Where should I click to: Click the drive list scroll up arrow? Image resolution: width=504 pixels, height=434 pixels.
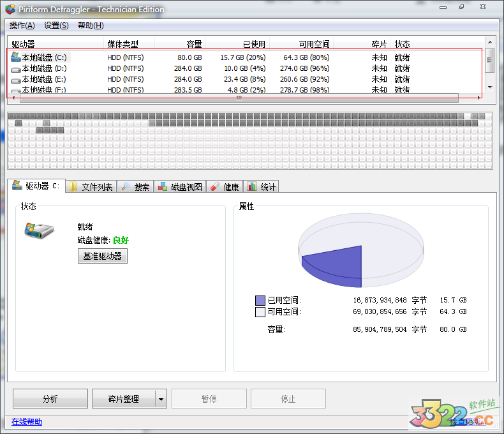click(x=490, y=42)
